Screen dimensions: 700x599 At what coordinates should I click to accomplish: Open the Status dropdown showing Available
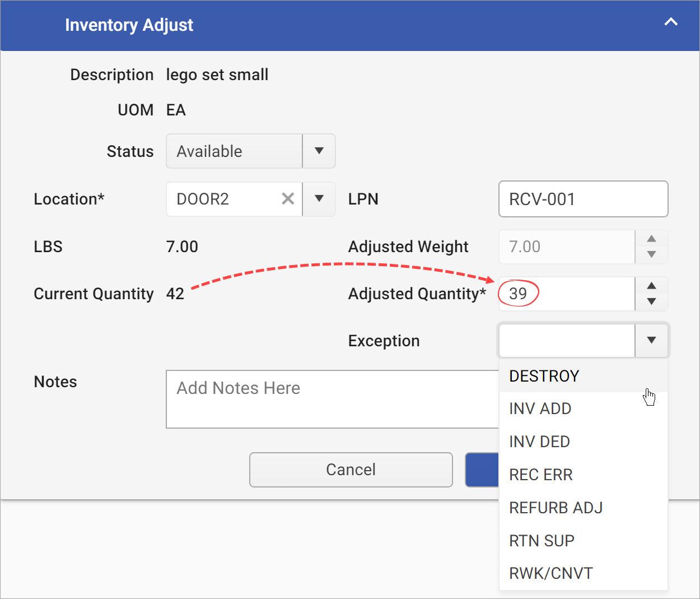pyautogui.click(x=319, y=151)
